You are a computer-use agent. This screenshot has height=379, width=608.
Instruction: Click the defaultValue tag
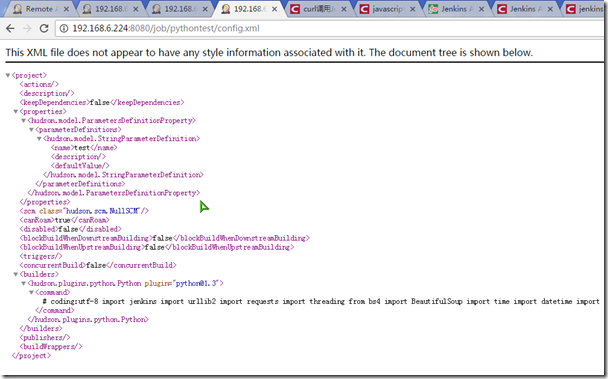click(80, 166)
